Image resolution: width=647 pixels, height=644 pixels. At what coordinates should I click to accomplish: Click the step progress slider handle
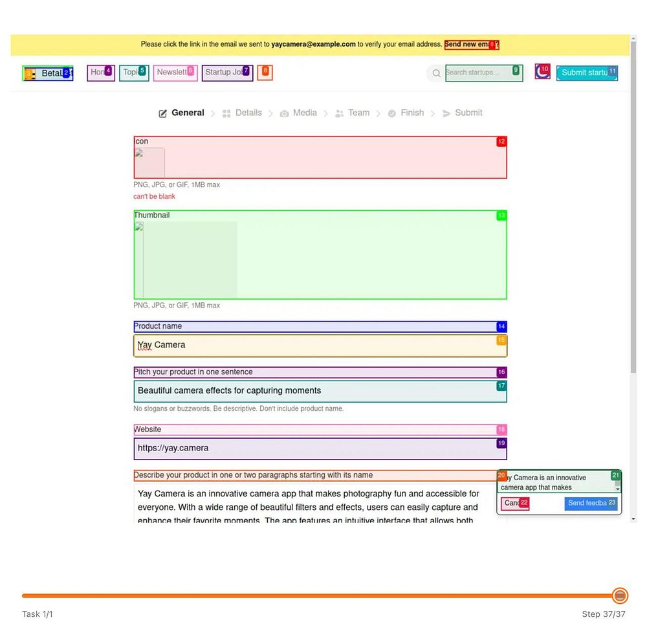[619, 595]
